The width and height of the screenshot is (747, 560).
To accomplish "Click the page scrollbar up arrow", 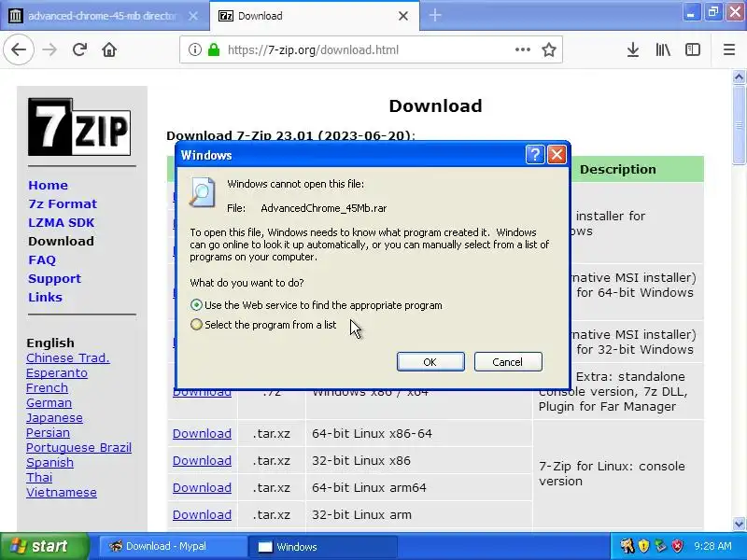I will [739, 77].
